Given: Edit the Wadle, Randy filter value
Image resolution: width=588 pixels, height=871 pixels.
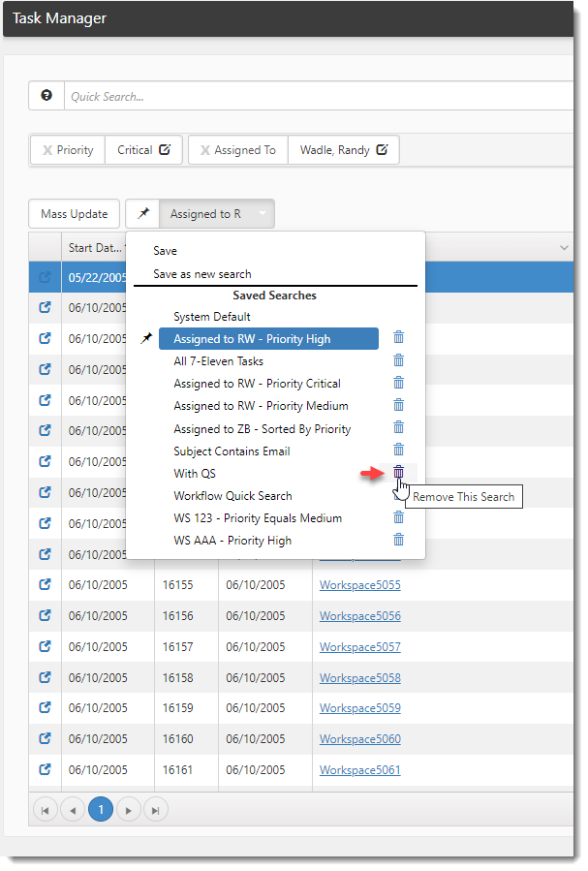Looking at the screenshot, I should (382, 150).
